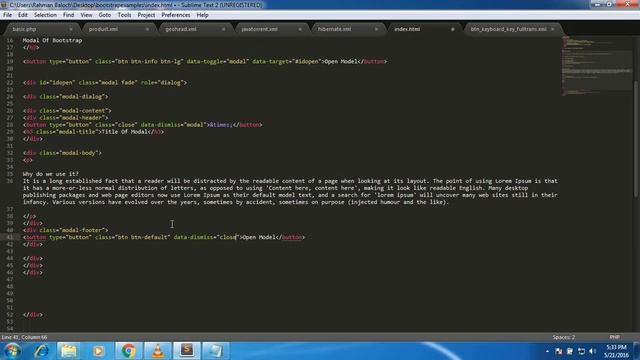Open Google Chrome from the taskbar
Screen dimensions: 640x360
click(128, 351)
